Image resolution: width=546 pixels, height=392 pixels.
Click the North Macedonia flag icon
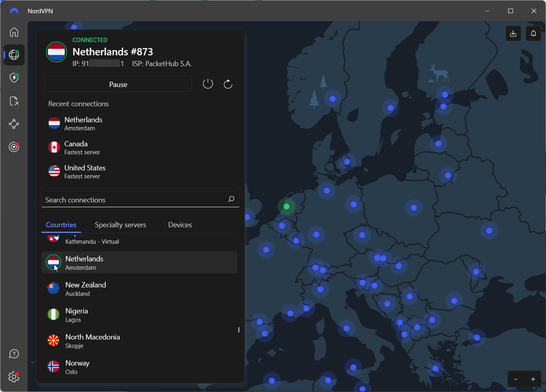(53, 340)
